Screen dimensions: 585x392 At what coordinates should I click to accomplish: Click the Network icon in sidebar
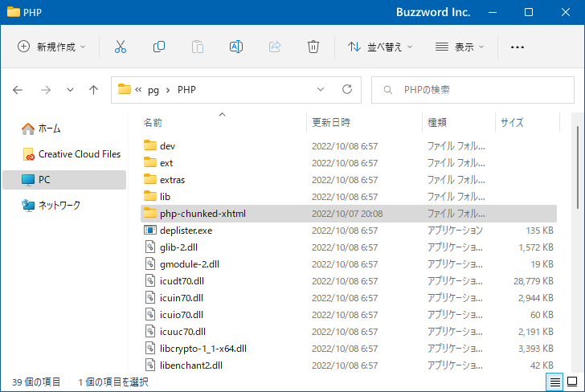[28, 205]
